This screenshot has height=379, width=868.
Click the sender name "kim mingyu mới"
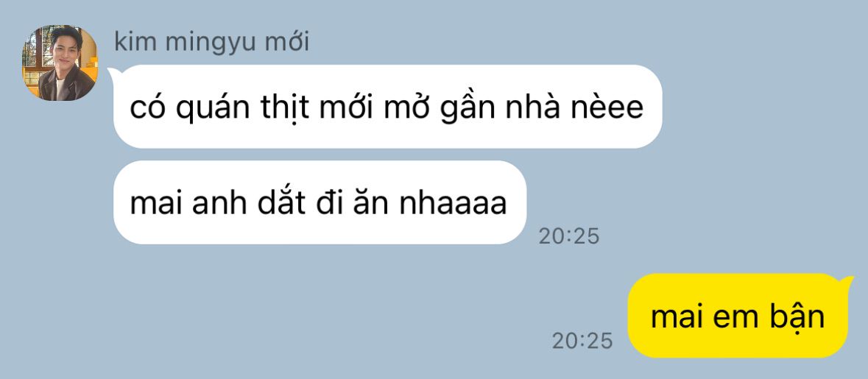tap(211, 43)
